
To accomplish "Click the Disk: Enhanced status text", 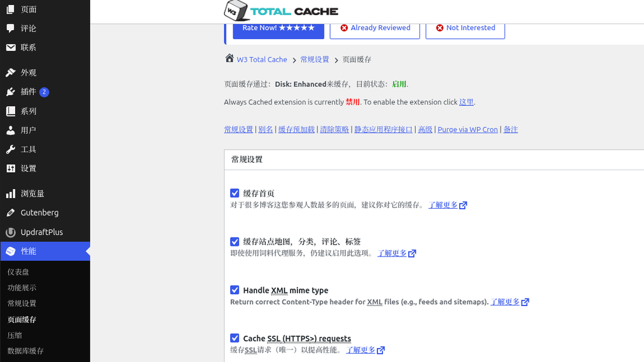I will point(301,84).
